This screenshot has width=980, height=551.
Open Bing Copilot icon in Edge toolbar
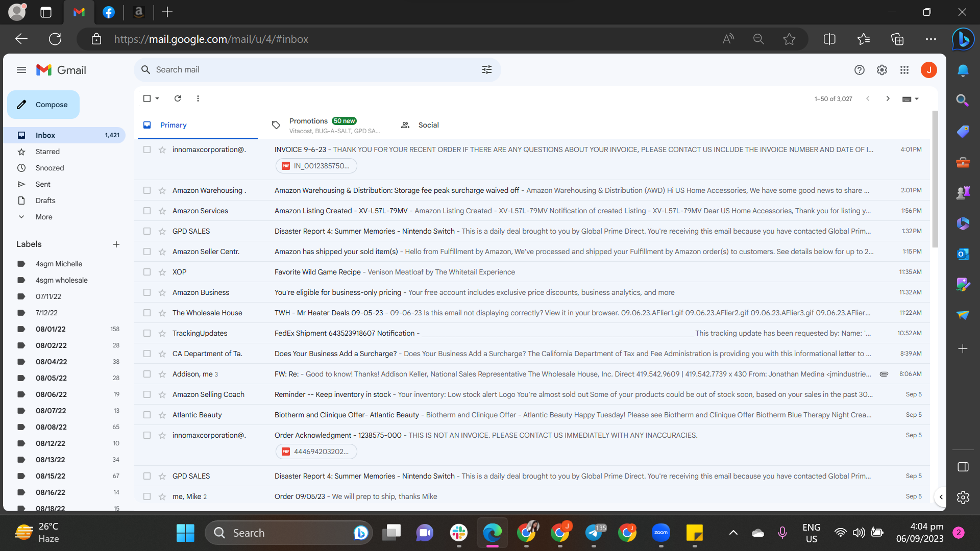(963, 39)
